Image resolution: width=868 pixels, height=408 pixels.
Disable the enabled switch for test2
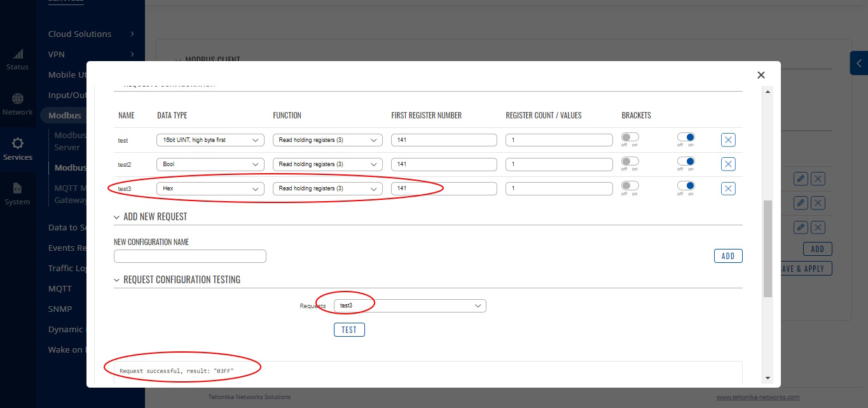coord(686,161)
